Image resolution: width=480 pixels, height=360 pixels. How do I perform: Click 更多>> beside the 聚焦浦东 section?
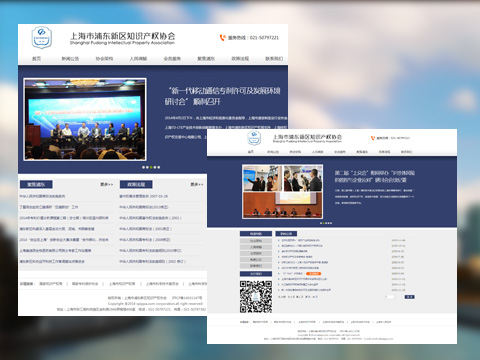107,184
